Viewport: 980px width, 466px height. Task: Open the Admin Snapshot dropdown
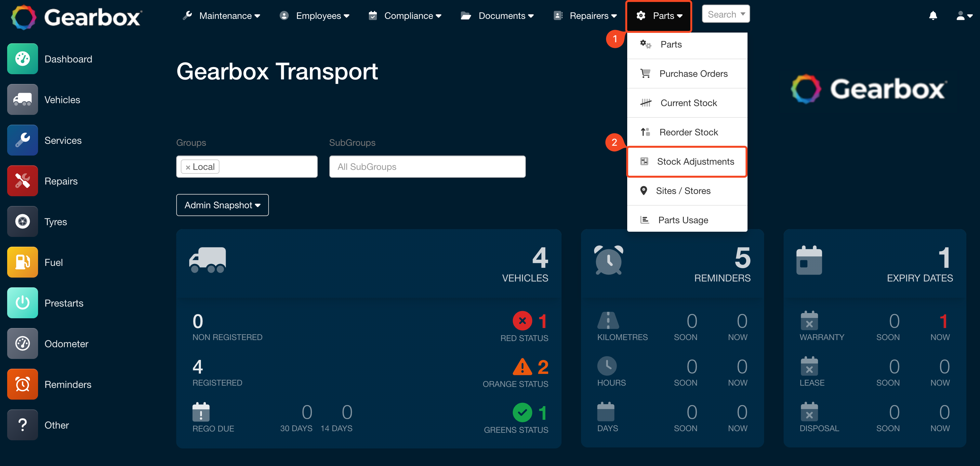(222, 205)
